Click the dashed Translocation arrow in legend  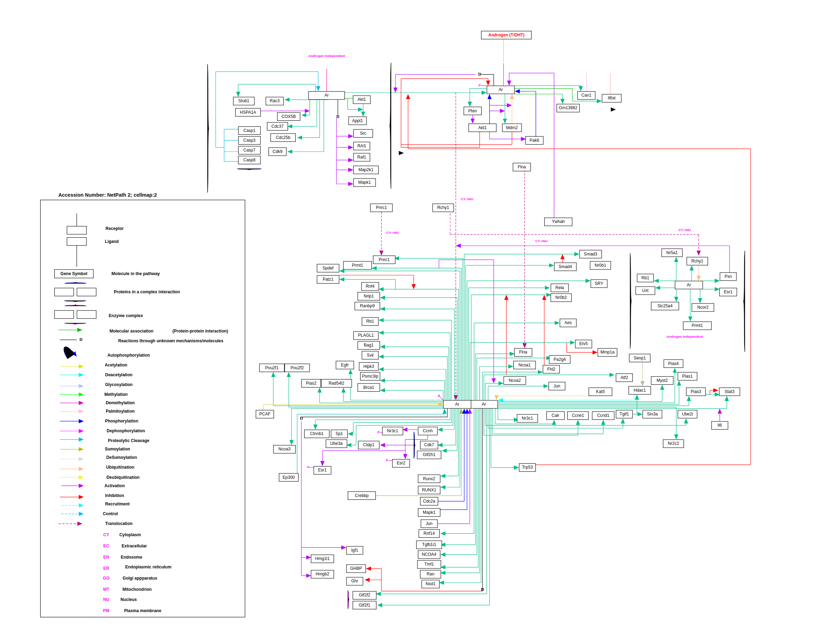pyautogui.click(x=70, y=524)
